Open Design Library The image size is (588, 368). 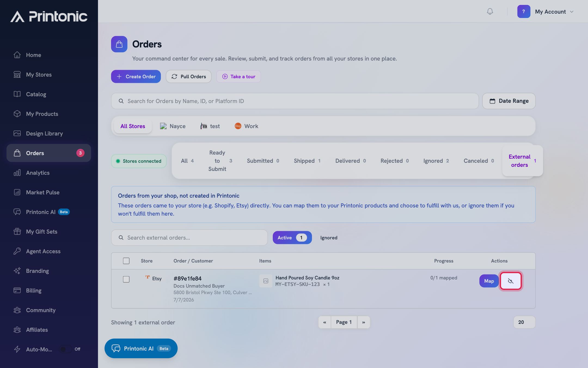click(49, 133)
